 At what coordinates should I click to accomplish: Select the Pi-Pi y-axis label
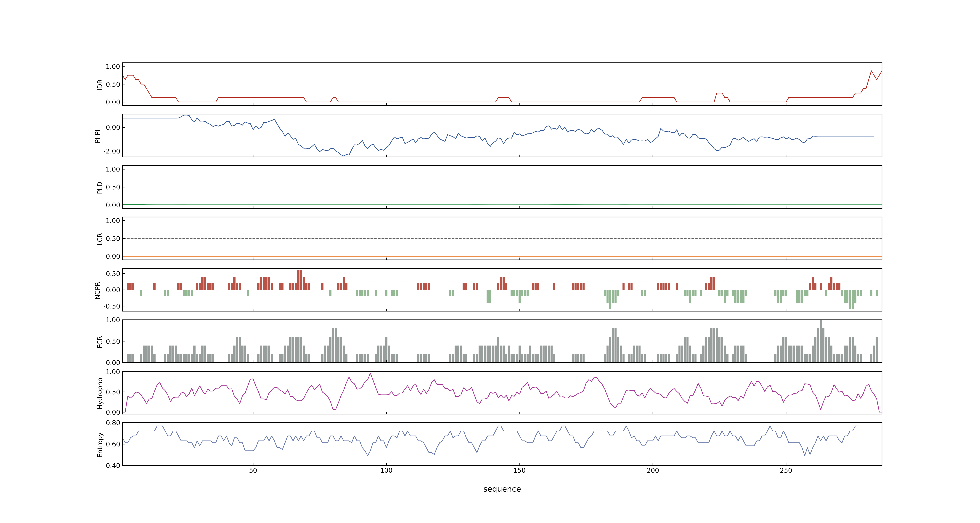click(97, 136)
